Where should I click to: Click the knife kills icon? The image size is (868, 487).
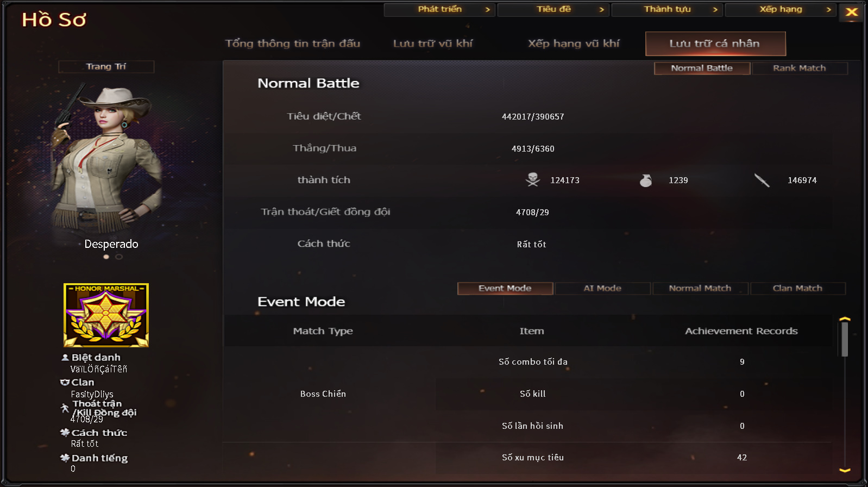[762, 180]
